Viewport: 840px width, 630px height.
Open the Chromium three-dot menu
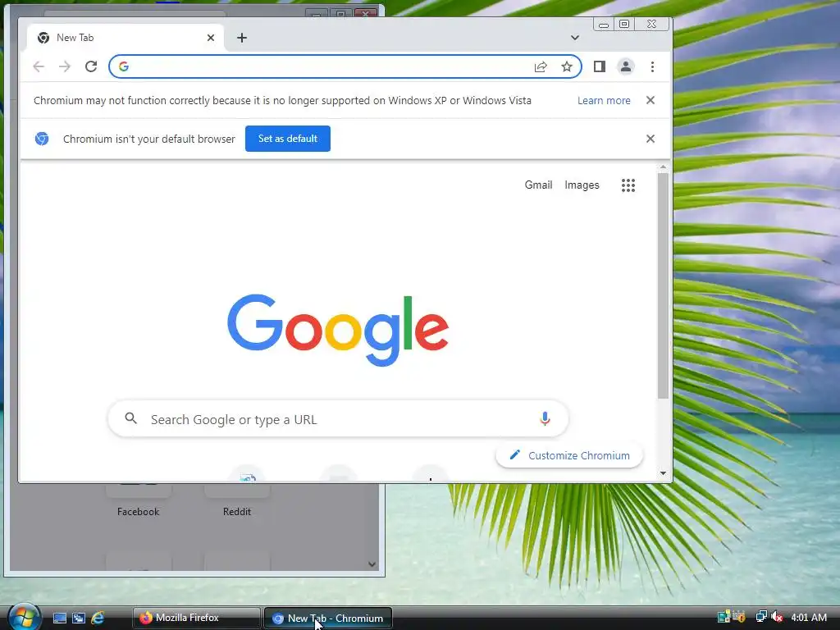[x=652, y=66]
